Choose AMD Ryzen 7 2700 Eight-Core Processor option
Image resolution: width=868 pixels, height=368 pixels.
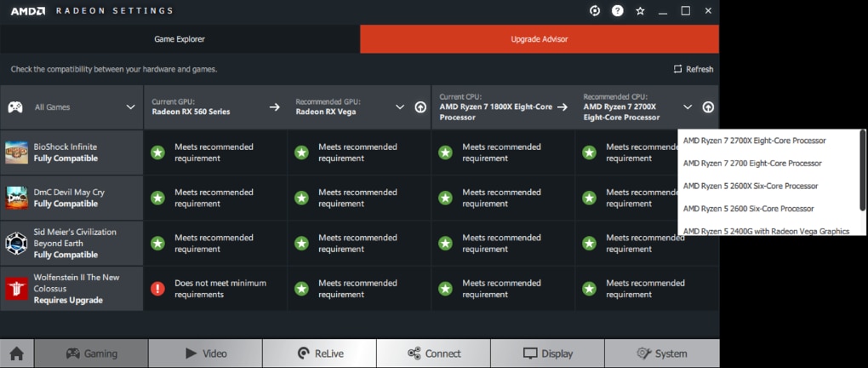769,163
